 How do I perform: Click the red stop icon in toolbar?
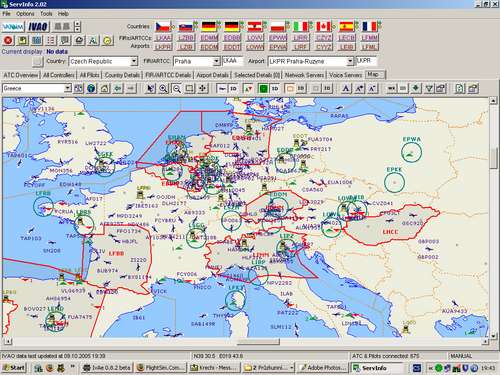[x=8, y=40]
